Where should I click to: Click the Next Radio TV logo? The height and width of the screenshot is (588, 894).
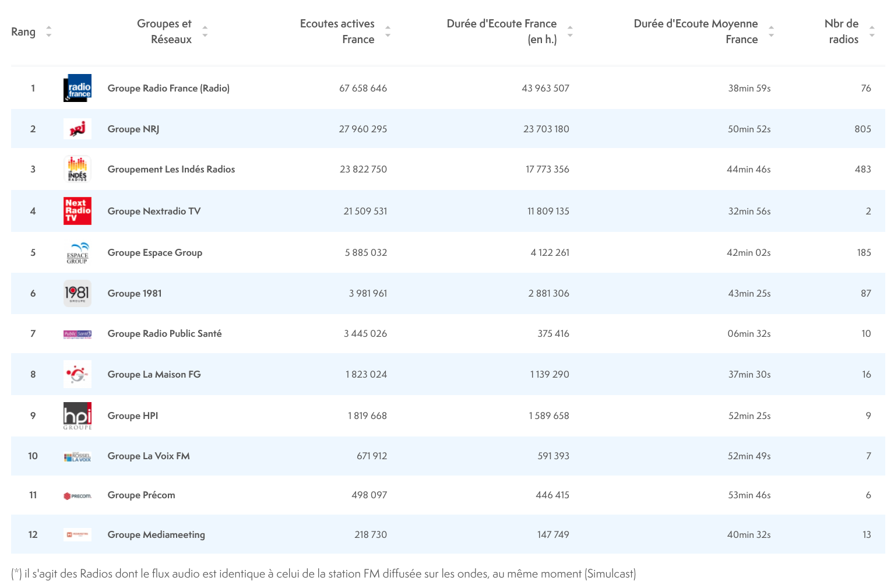point(77,211)
